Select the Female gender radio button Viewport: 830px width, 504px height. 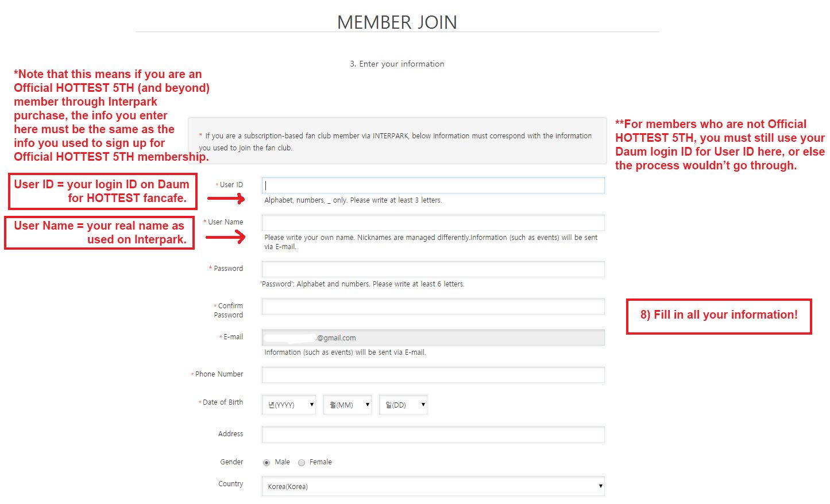302,463
